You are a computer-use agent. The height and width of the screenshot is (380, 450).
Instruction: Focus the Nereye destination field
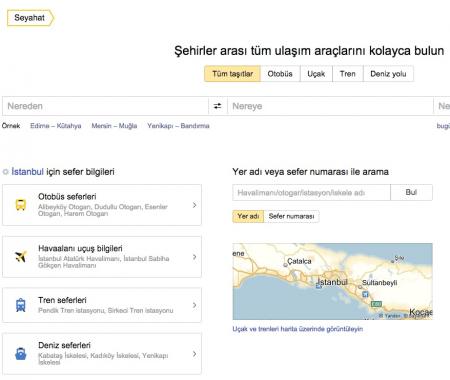click(x=330, y=106)
